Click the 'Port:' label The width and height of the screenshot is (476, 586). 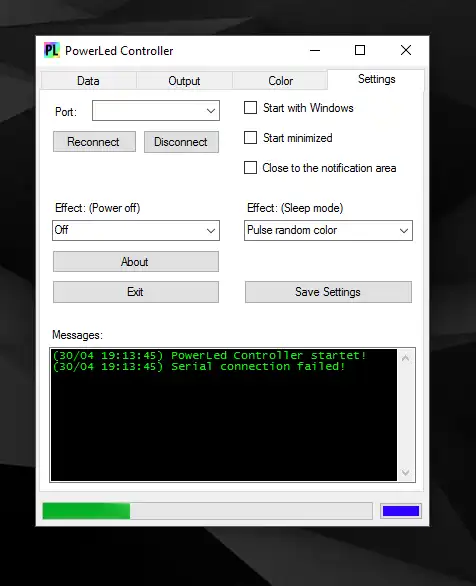pos(66,111)
